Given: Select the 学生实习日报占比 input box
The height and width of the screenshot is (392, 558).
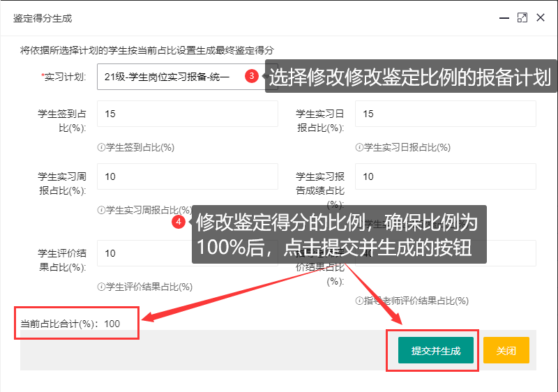Looking at the screenshot, I should pos(445,114).
